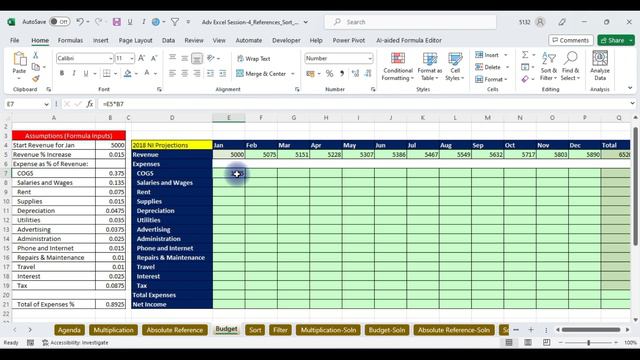Click Decrease Decimal icon
The width and height of the screenshot is (640, 360).
click(x=368, y=73)
